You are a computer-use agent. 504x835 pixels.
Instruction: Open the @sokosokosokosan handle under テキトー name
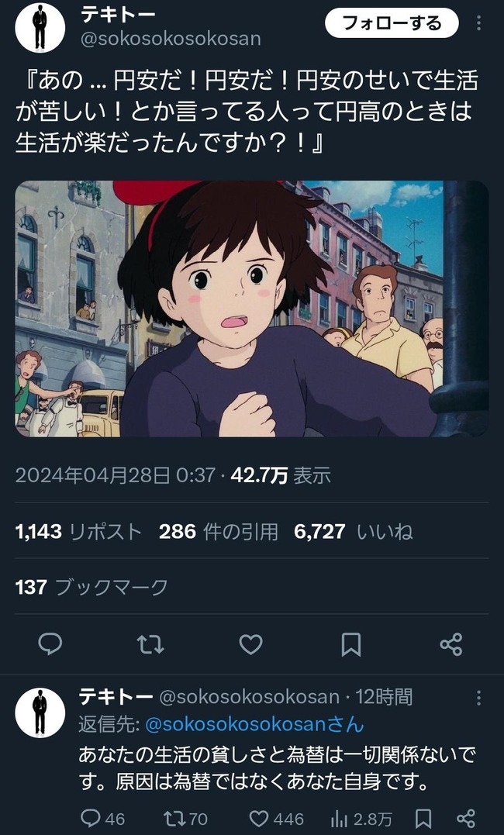tap(171, 40)
